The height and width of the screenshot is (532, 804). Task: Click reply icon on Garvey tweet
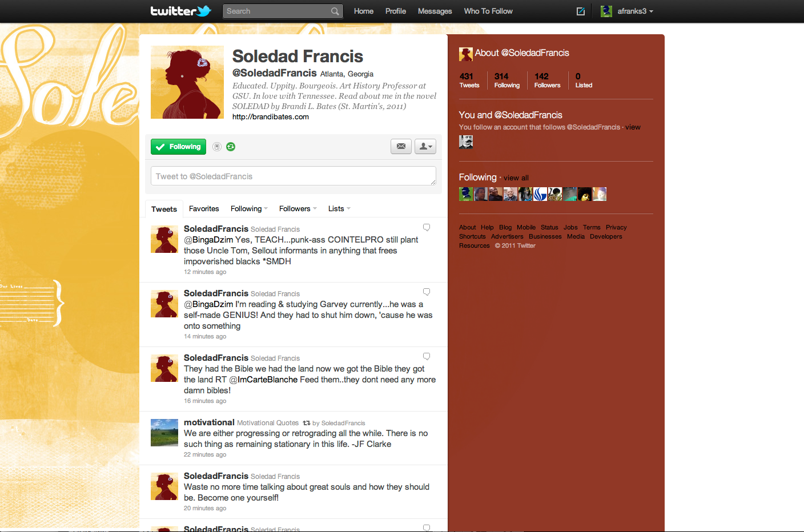tap(427, 292)
